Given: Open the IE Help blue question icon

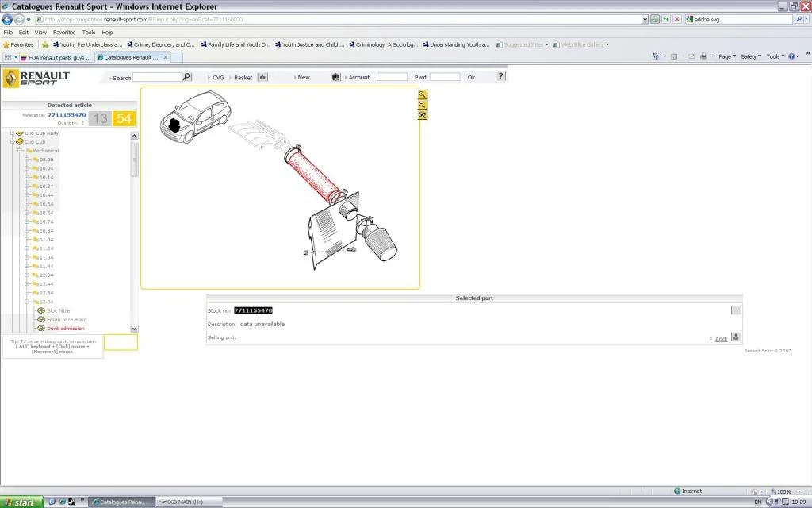Looking at the screenshot, I should coord(792,56).
